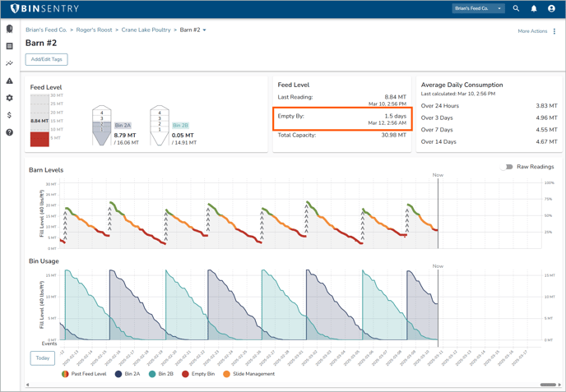Click the Total Capacity 30.98 MT value
Viewport: 566px width, 392px height.
(393, 136)
